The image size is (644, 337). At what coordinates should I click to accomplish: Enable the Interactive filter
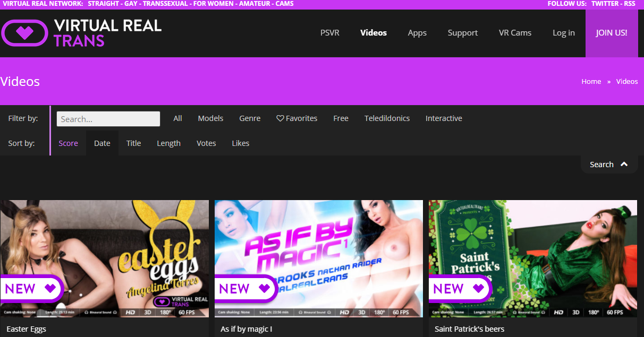[x=444, y=118]
